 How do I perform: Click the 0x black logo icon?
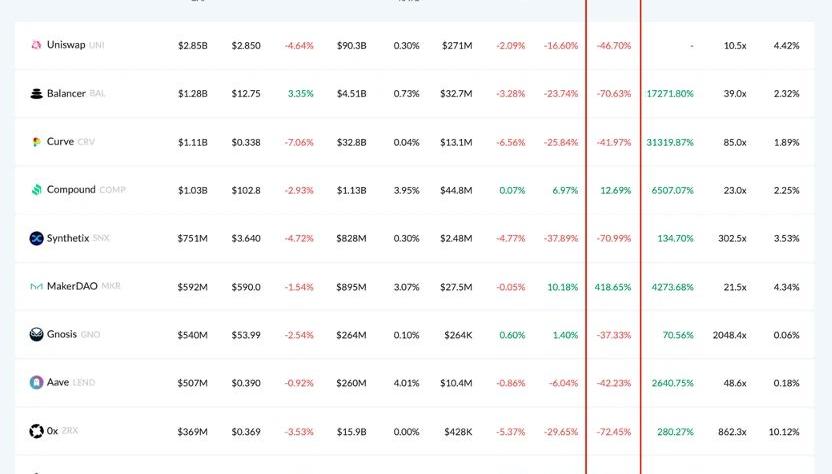point(37,431)
